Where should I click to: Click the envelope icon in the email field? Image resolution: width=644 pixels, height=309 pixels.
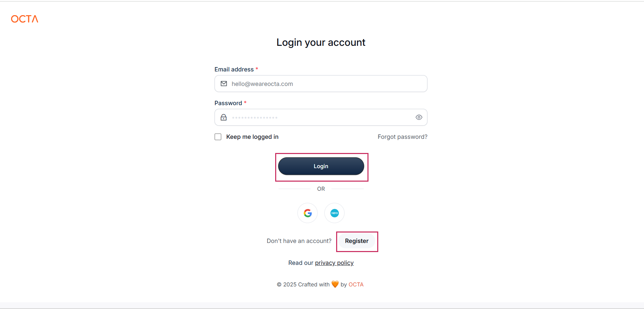point(224,84)
